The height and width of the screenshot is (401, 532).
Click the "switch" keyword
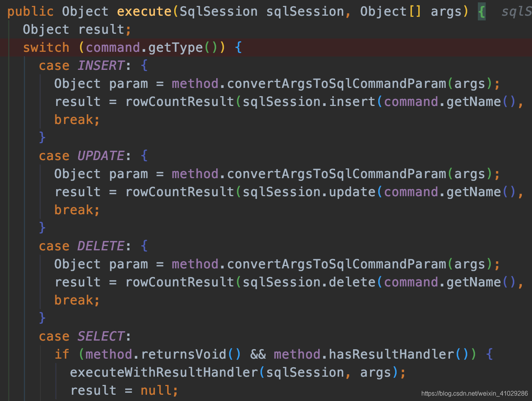(46, 48)
